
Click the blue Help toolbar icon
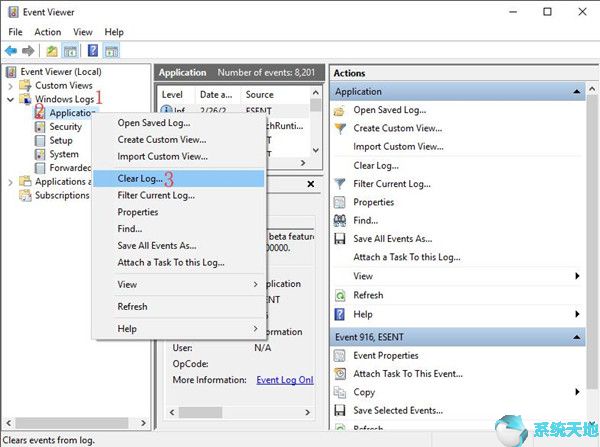(92, 51)
